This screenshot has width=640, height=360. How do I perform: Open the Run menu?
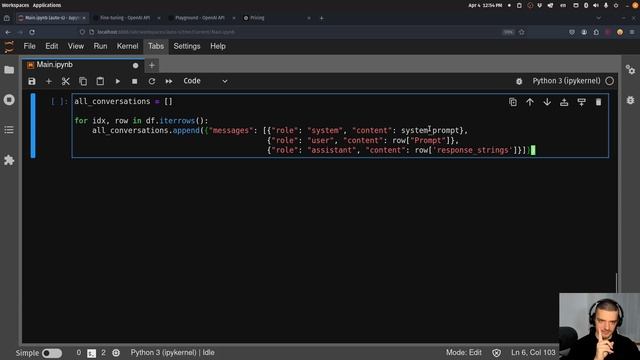100,46
